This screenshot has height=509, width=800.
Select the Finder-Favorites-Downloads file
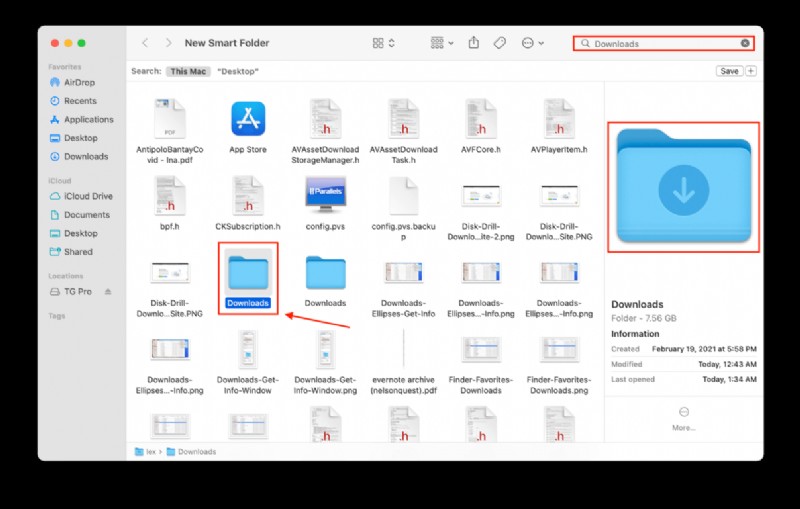tap(481, 365)
